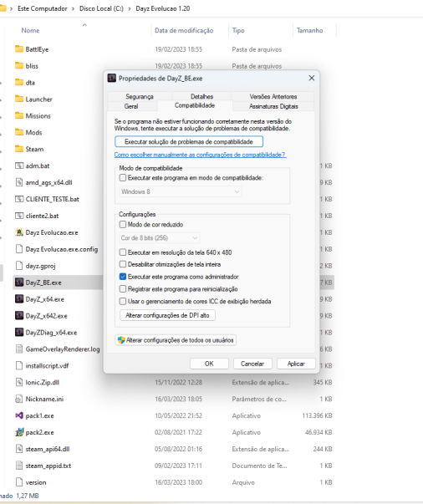Click Dayz Evolucao 1.20 breadcrumb
Viewport: 423px width, 504px height.
[163, 8]
